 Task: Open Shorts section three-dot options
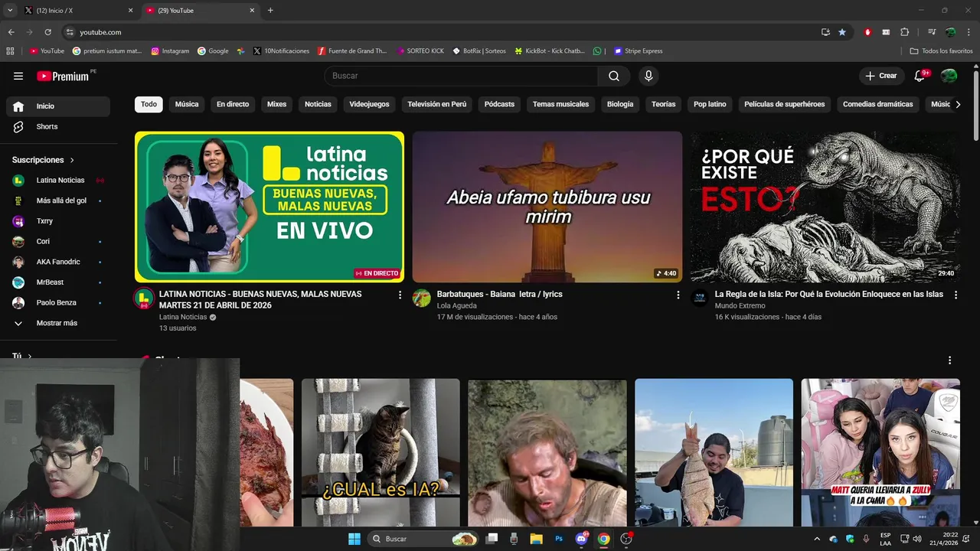tap(950, 360)
